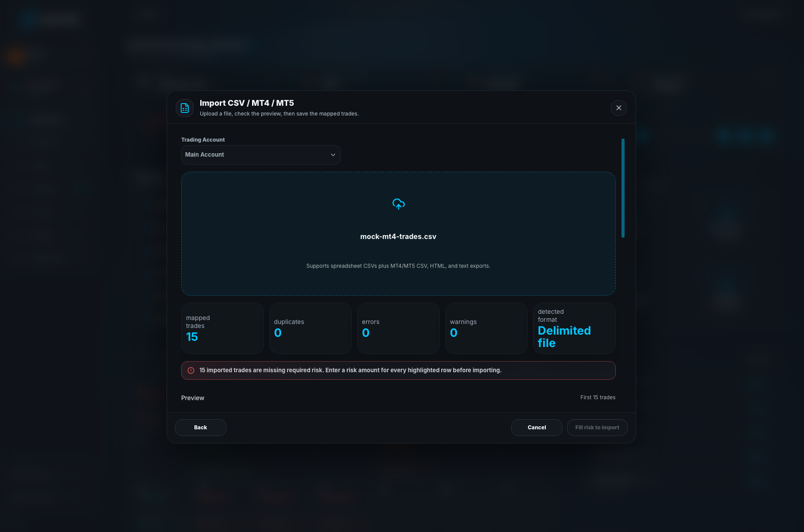
Task: Click the dialog vertical scrollbar
Action: 623,188
